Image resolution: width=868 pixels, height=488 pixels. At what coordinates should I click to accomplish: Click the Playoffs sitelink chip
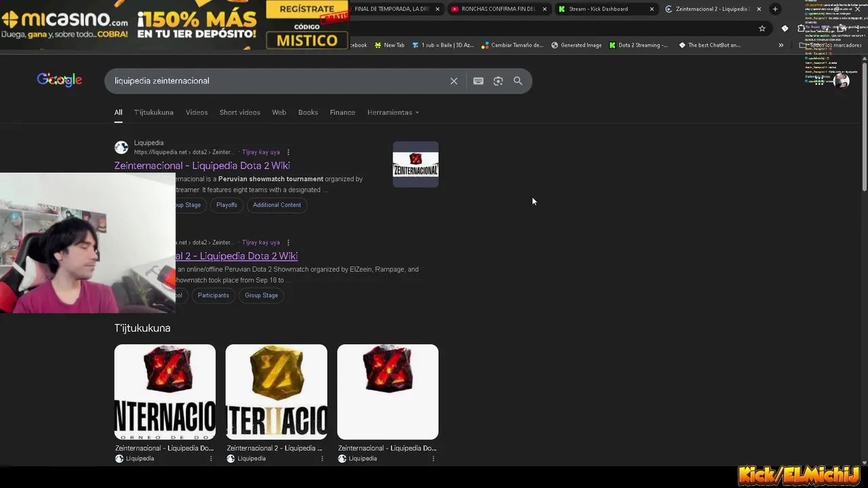[x=226, y=205]
